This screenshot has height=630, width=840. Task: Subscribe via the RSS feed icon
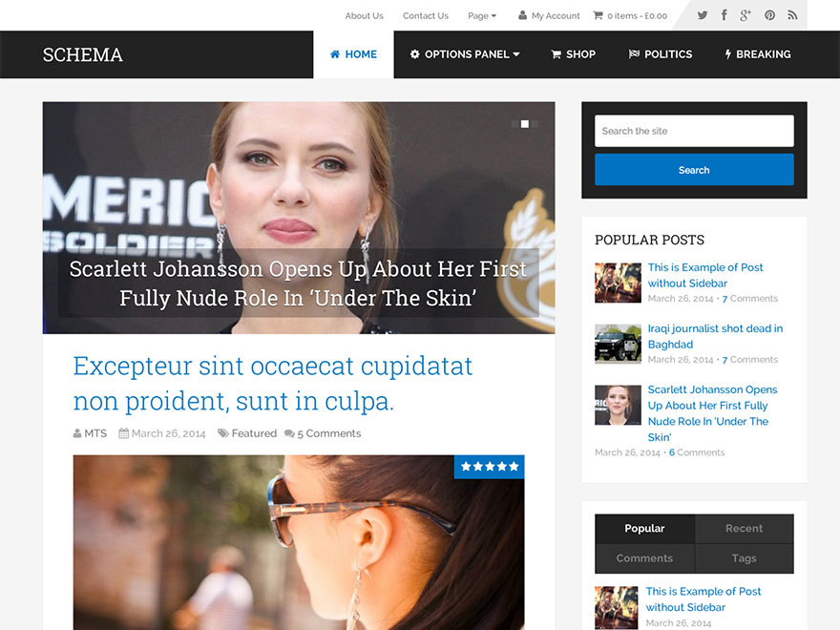[792, 15]
